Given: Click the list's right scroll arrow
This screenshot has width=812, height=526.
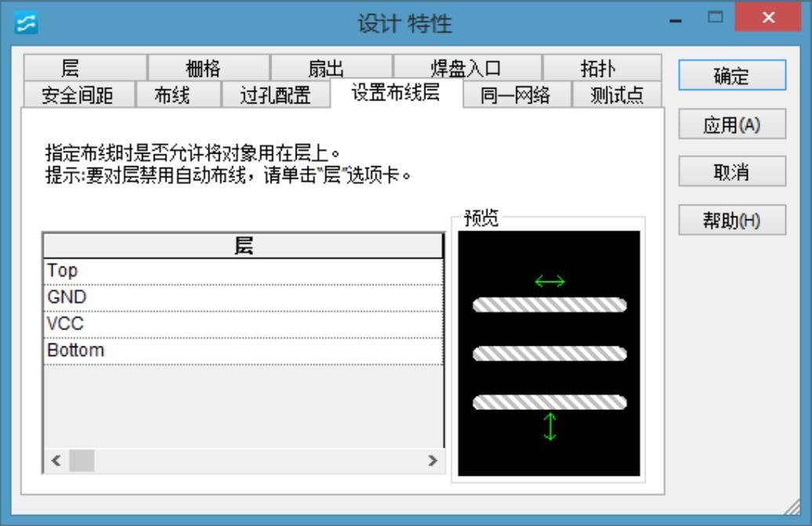Looking at the screenshot, I should point(432,460).
